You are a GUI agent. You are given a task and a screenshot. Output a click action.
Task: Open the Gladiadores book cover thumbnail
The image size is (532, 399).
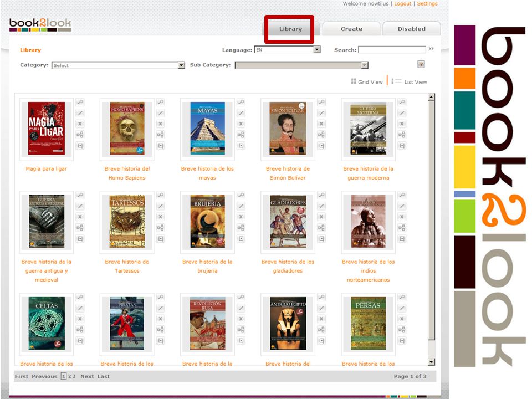288,221
